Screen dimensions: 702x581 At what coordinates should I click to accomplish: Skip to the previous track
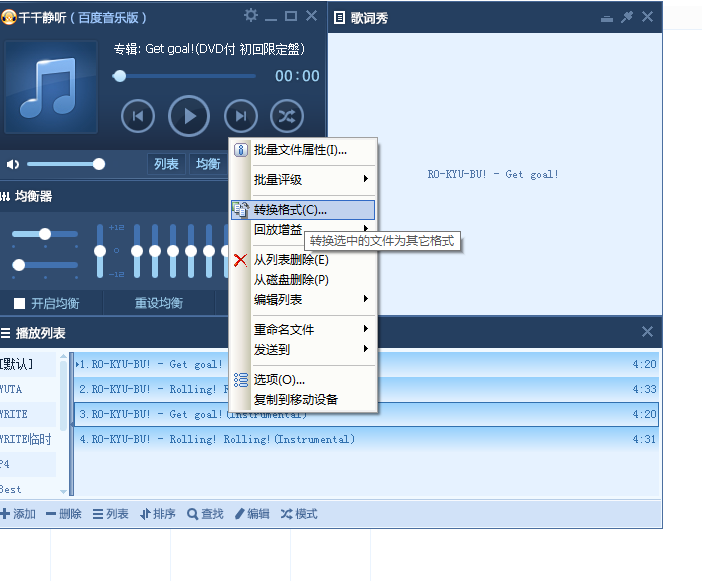pos(138,116)
